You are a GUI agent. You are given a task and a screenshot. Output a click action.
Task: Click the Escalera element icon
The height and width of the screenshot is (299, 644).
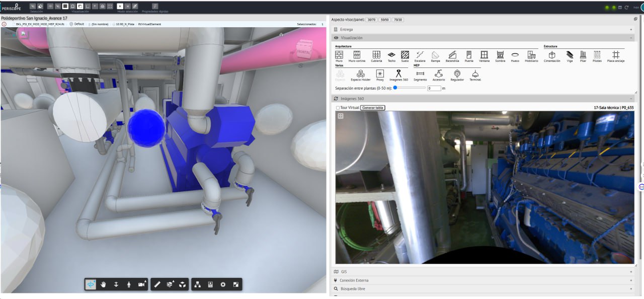point(420,55)
